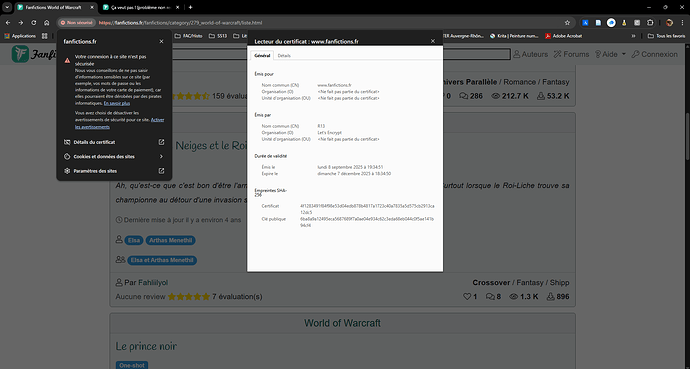This screenshot has height=369, width=690.
Task: Click the Chrome profile avatar icon
Action: [x=669, y=22]
